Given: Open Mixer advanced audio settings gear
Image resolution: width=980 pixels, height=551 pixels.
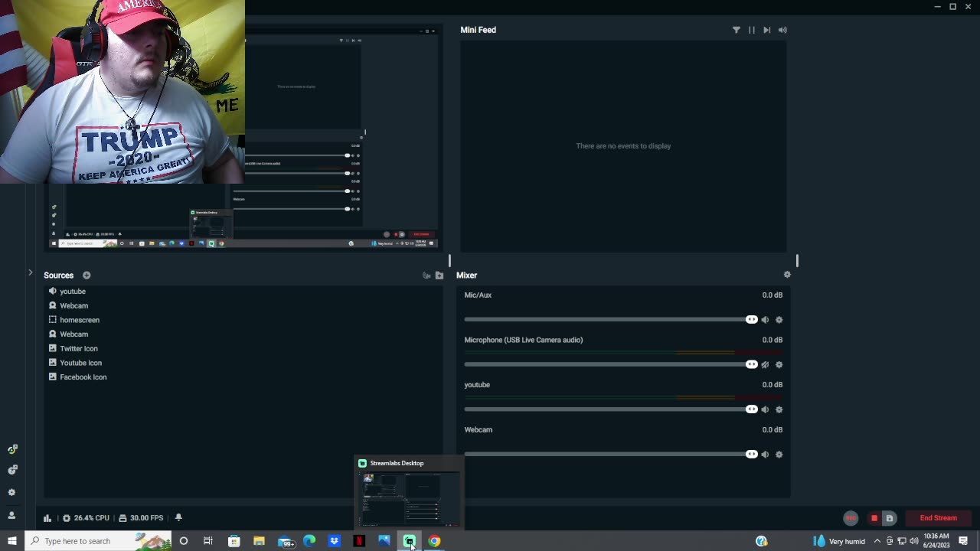Looking at the screenshot, I should [787, 275].
